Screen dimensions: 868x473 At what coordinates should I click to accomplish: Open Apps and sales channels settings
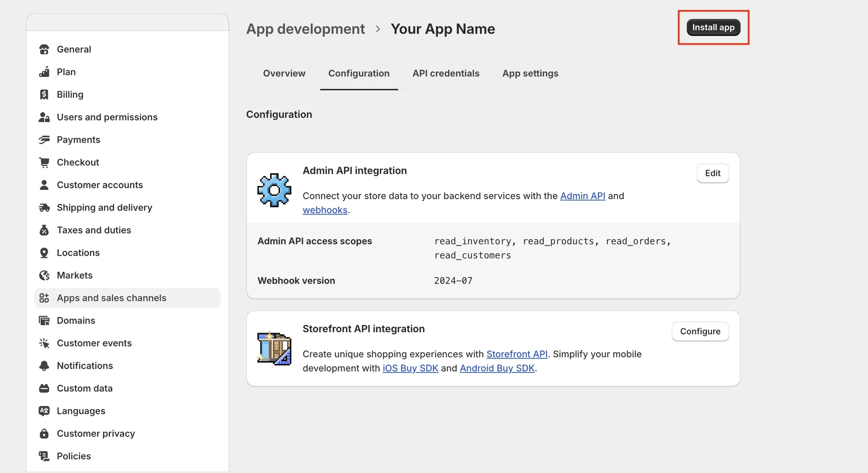pos(111,298)
